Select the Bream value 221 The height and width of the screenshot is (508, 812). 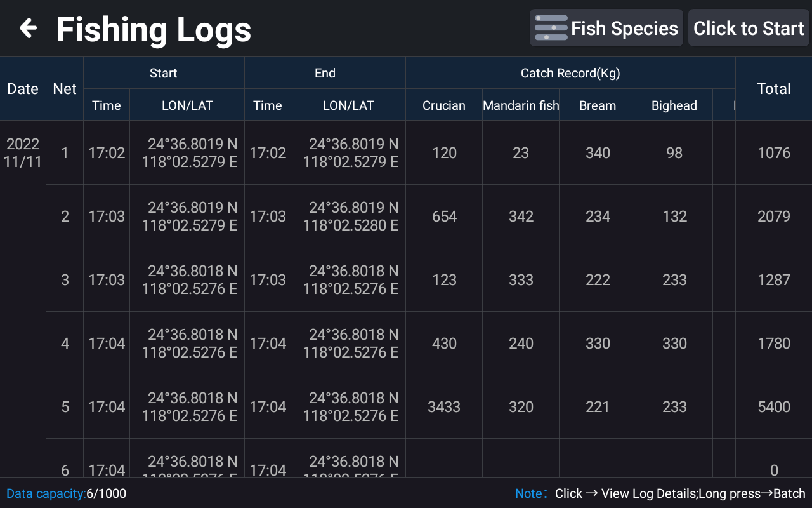598,407
